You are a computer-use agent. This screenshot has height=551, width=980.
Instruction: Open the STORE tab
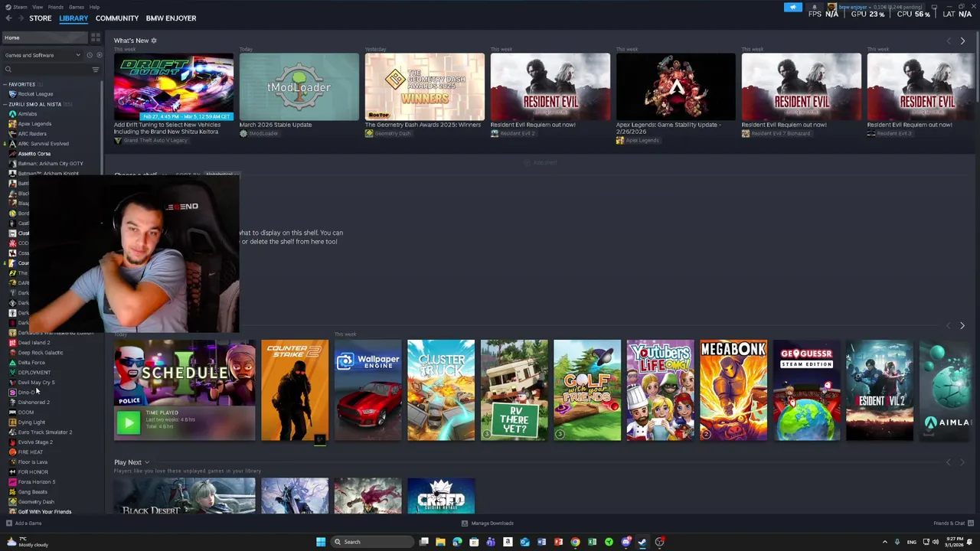41,18
